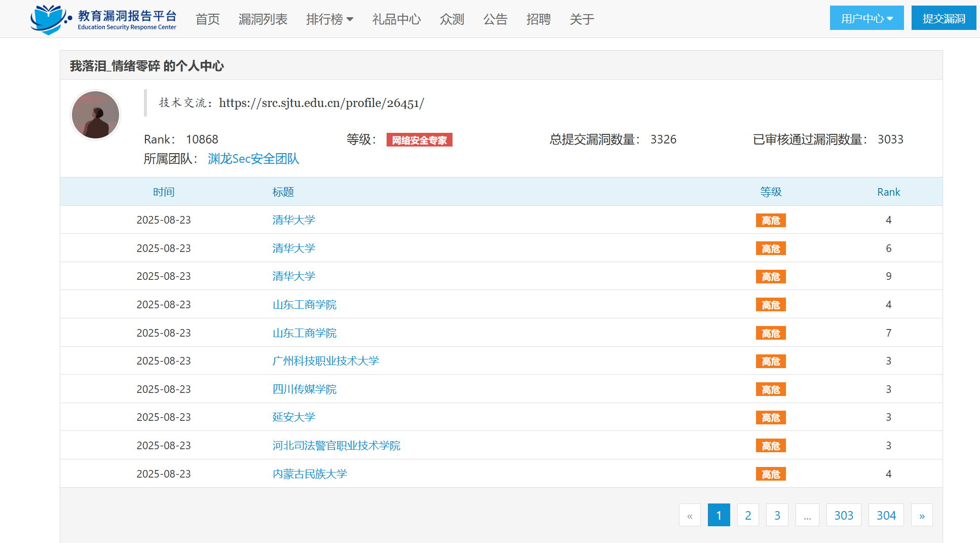Open the 内蒙古民族大学 vulnerability report
The width and height of the screenshot is (980, 543).
(309, 474)
